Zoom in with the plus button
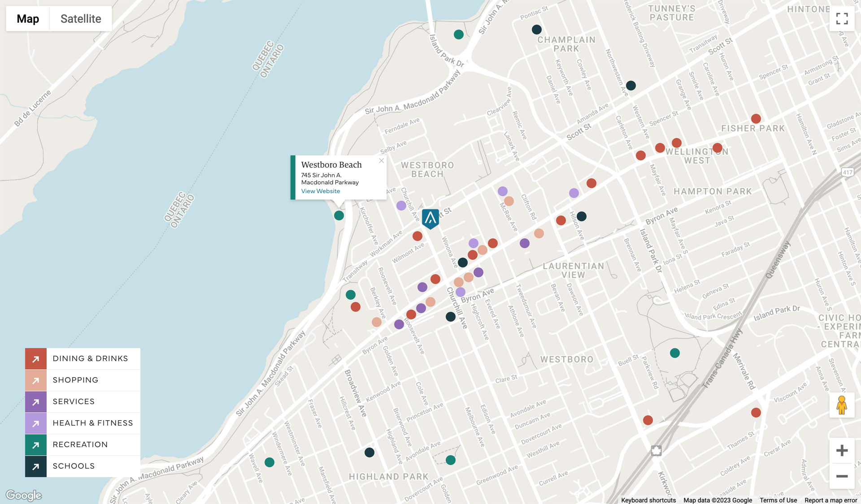 coord(842,450)
